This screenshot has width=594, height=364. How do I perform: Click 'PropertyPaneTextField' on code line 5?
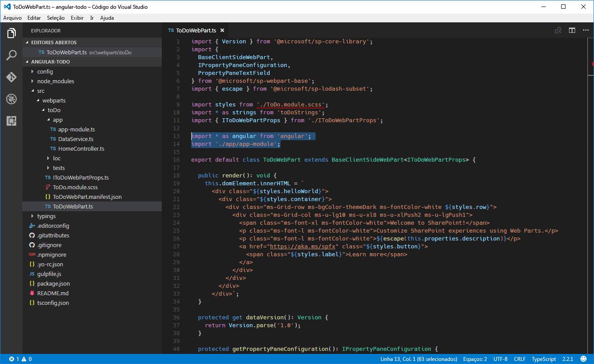(x=234, y=73)
